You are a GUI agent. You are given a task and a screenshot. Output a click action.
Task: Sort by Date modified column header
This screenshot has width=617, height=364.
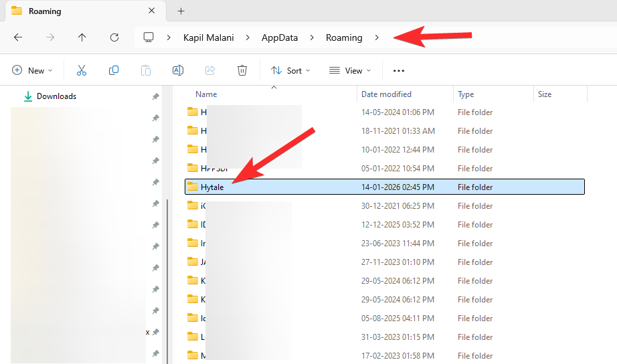click(x=386, y=94)
